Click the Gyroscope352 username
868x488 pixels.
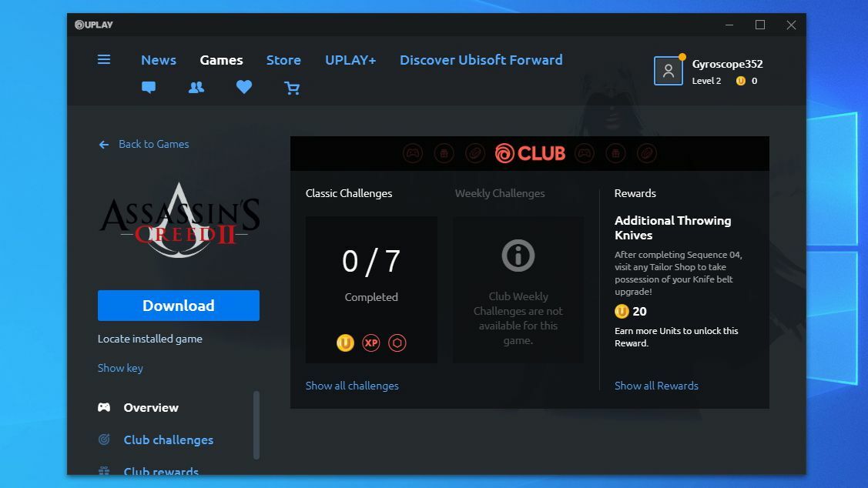tap(727, 64)
